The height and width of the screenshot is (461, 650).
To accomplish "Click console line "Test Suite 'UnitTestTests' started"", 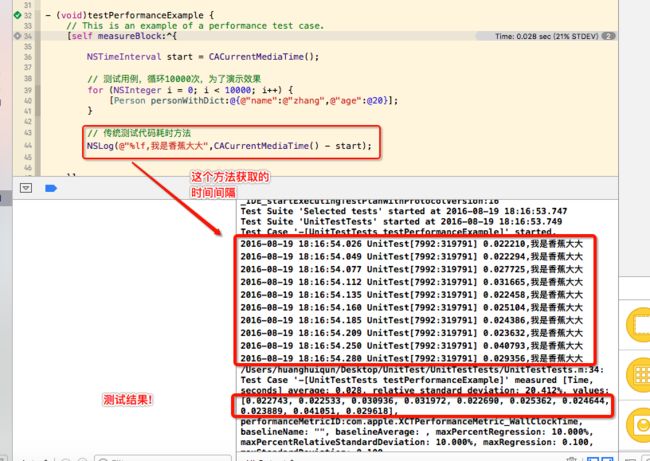I will [401, 222].
